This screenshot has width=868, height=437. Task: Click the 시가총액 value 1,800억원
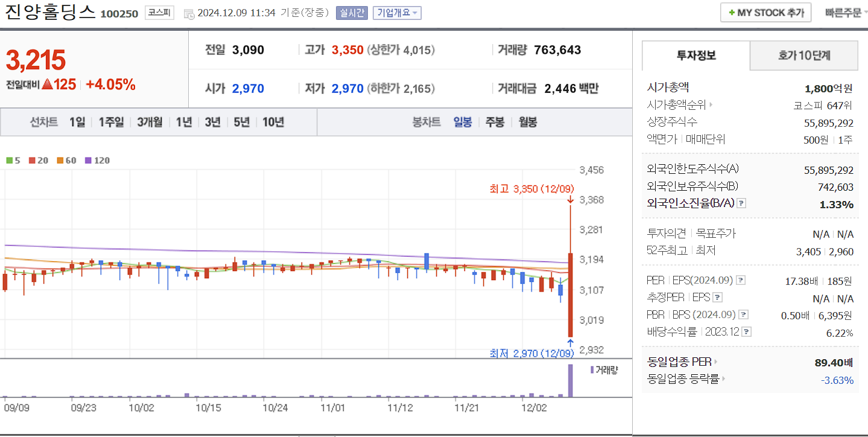(x=829, y=89)
